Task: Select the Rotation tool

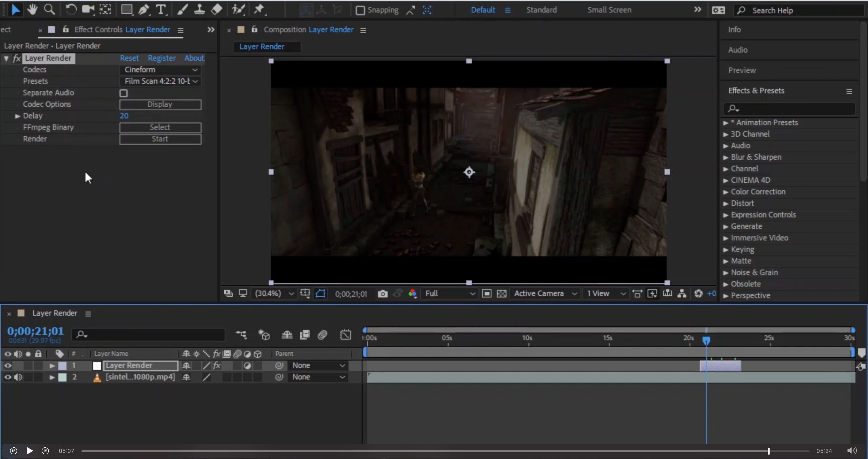Action: [x=71, y=9]
